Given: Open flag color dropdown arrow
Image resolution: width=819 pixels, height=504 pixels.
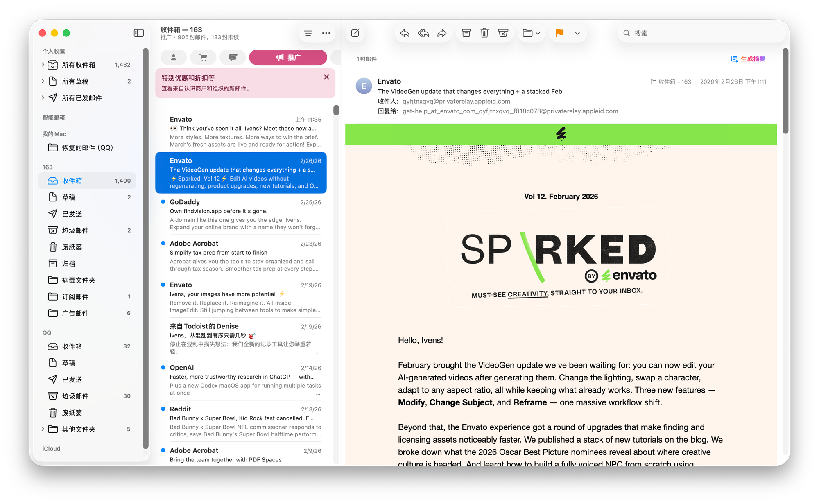Looking at the screenshot, I should (577, 33).
